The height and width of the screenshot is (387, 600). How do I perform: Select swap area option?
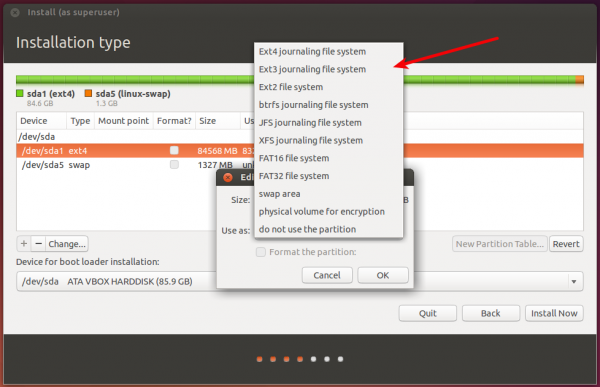(x=328, y=194)
